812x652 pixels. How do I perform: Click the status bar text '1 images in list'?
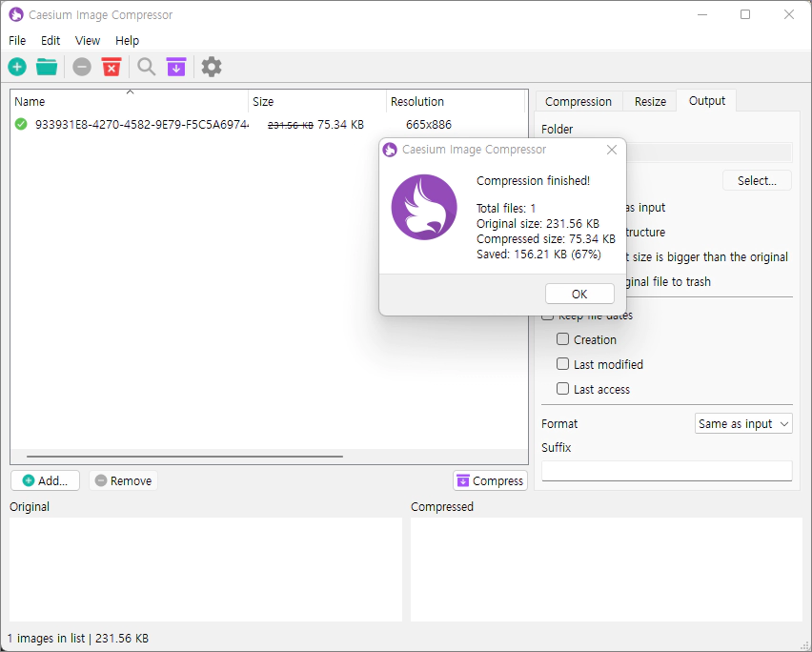(46, 638)
